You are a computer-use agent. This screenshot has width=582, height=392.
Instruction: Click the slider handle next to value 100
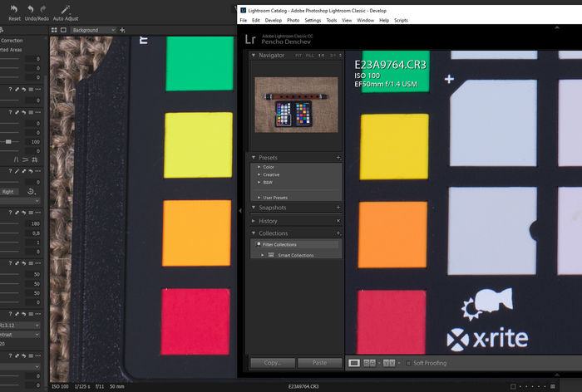point(9,142)
